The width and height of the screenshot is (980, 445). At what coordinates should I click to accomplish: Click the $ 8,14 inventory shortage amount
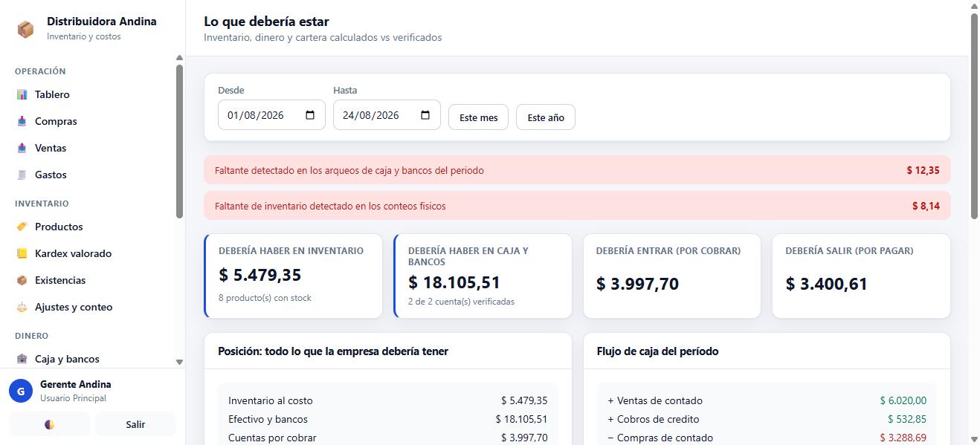926,206
